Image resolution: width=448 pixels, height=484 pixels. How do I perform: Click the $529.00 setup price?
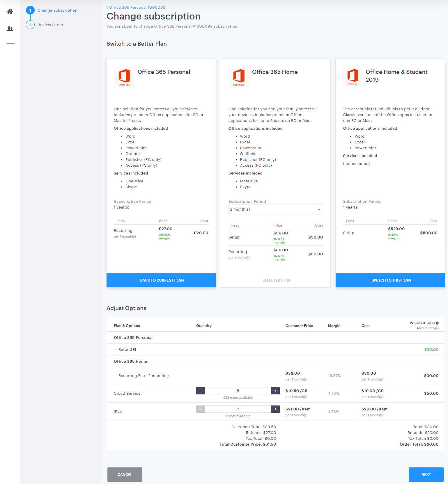point(396,229)
